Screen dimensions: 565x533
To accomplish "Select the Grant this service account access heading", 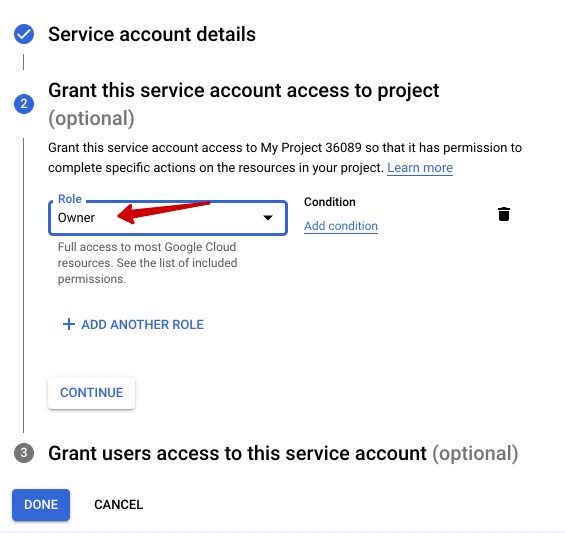I will click(244, 104).
